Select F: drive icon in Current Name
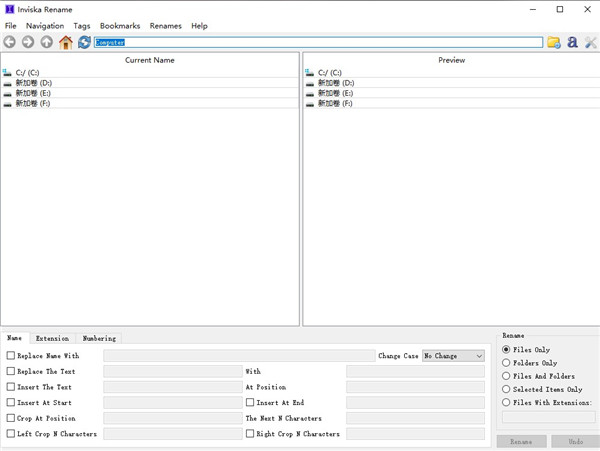This screenshot has height=451, width=600. pyautogui.click(x=7, y=104)
